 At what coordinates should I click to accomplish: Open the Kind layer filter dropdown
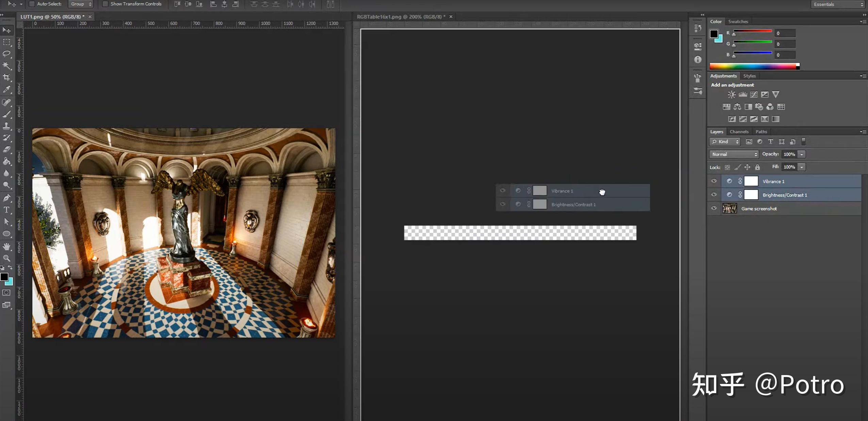(x=725, y=142)
